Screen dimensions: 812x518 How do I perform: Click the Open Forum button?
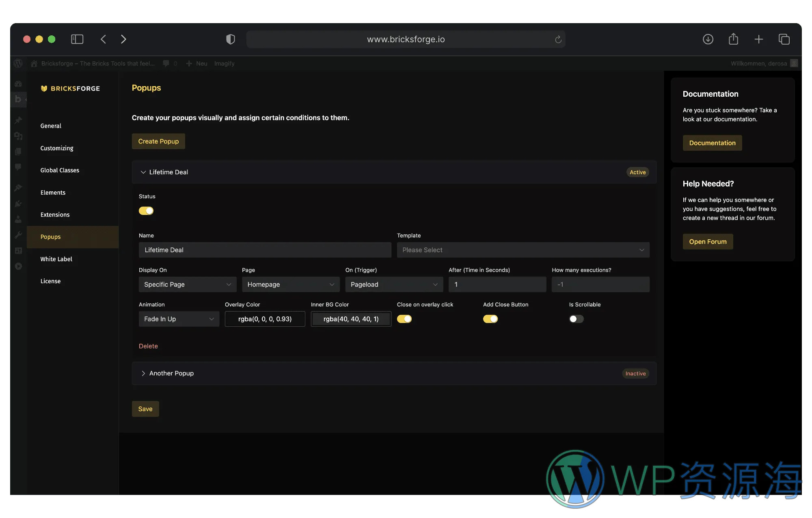708,242
